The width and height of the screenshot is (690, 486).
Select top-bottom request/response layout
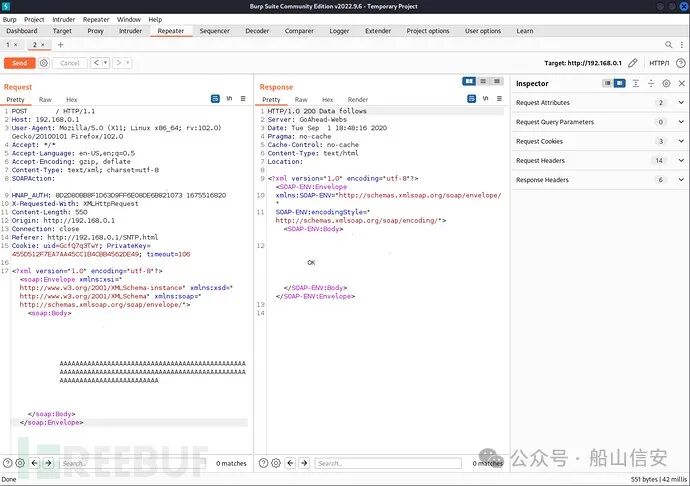(483, 81)
